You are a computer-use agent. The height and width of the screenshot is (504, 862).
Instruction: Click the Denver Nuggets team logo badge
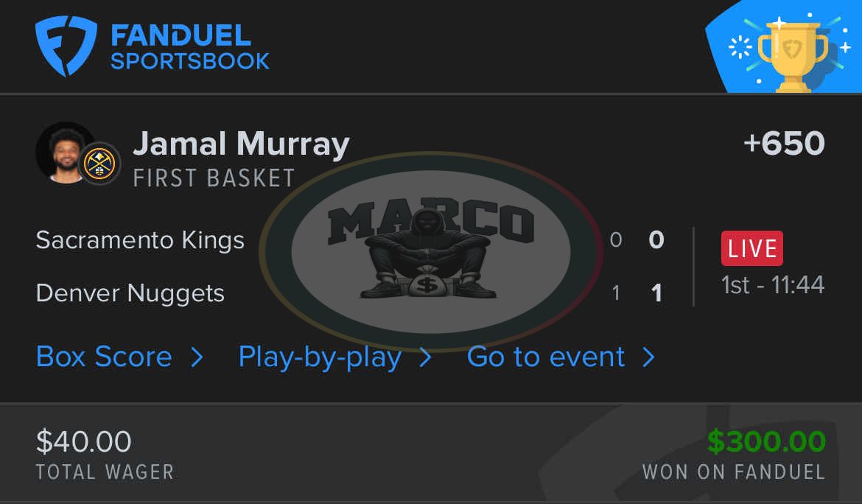tap(99, 164)
